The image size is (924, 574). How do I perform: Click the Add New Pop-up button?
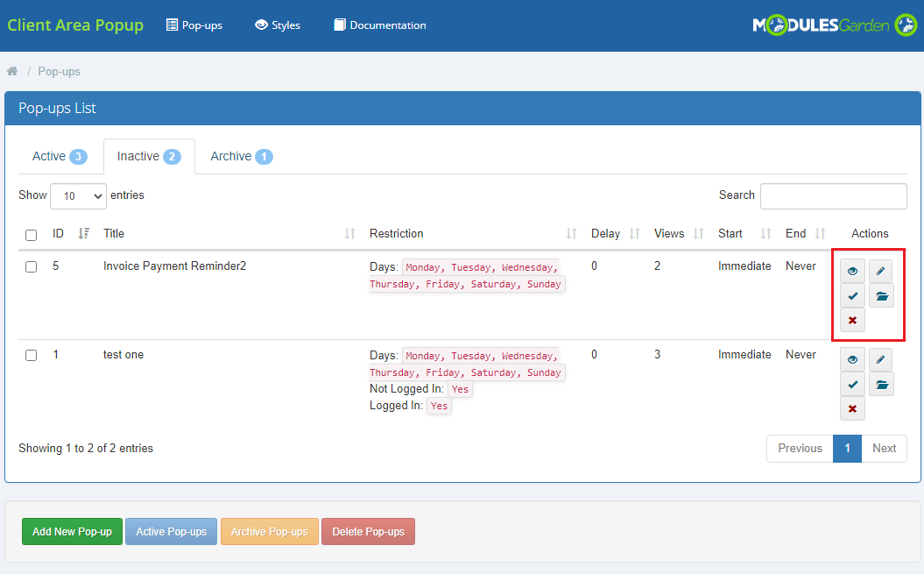click(x=72, y=532)
